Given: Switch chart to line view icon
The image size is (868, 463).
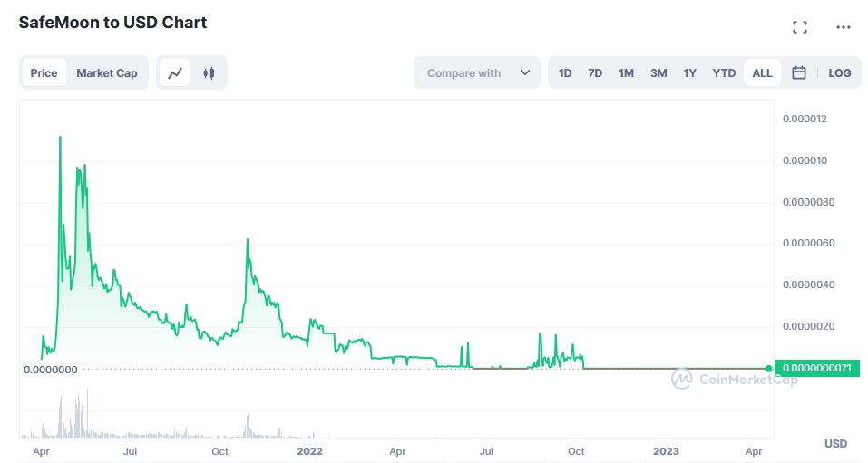Looking at the screenshot, I should pyautogui.click(x=175, y=73).
